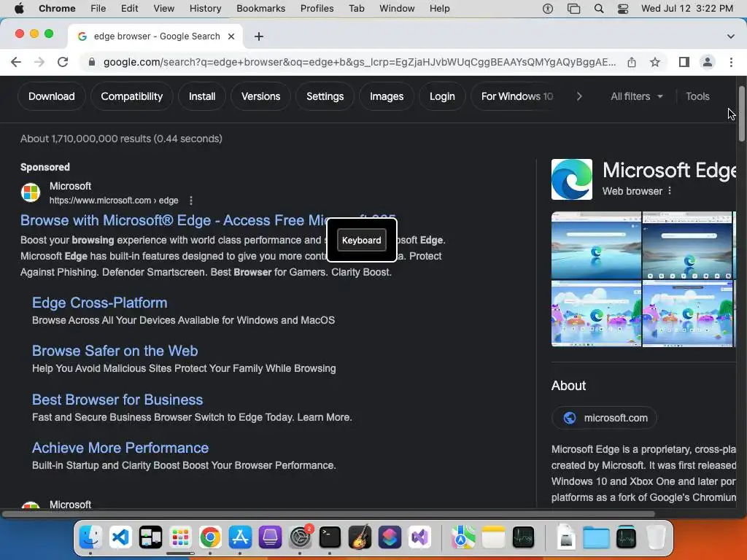Open Control Center in the menu bar

point(623,9)
